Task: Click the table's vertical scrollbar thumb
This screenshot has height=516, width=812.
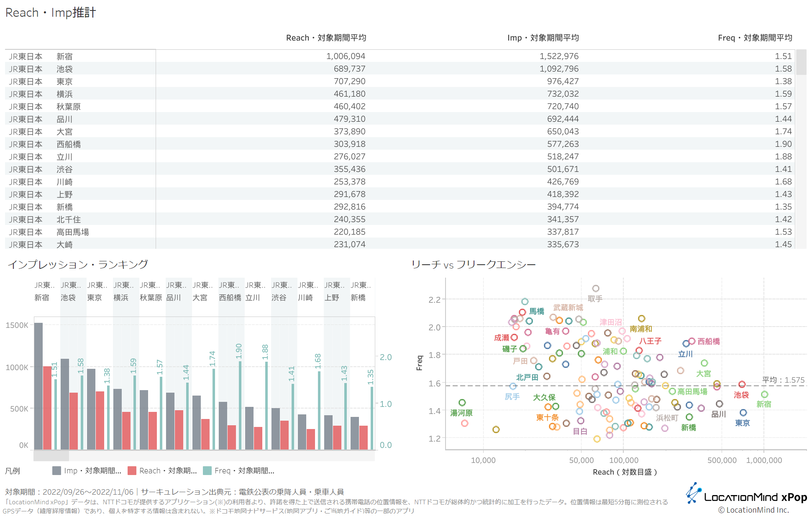Action: coord(801,62)
